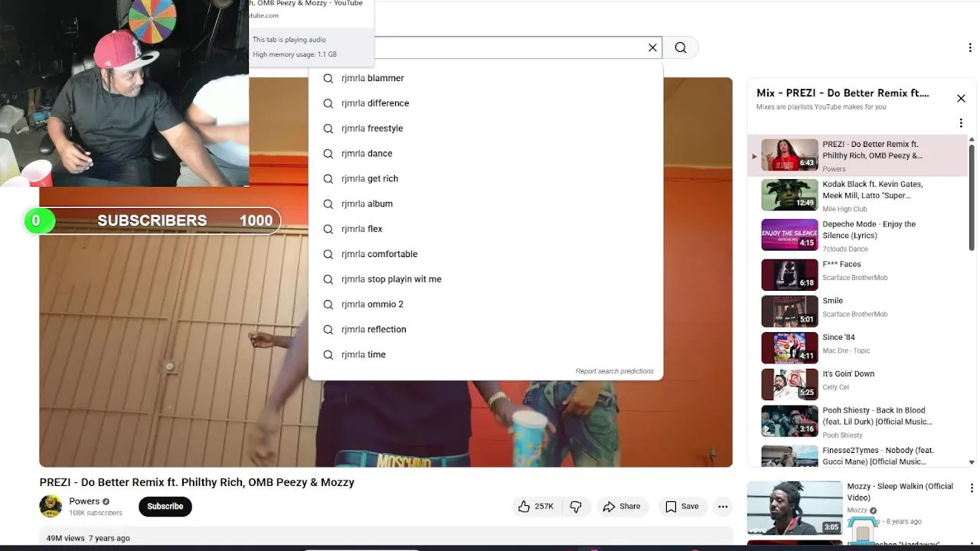
Task: Click the search icon beside 'rjmrla difference'
Action: point(328,103)
